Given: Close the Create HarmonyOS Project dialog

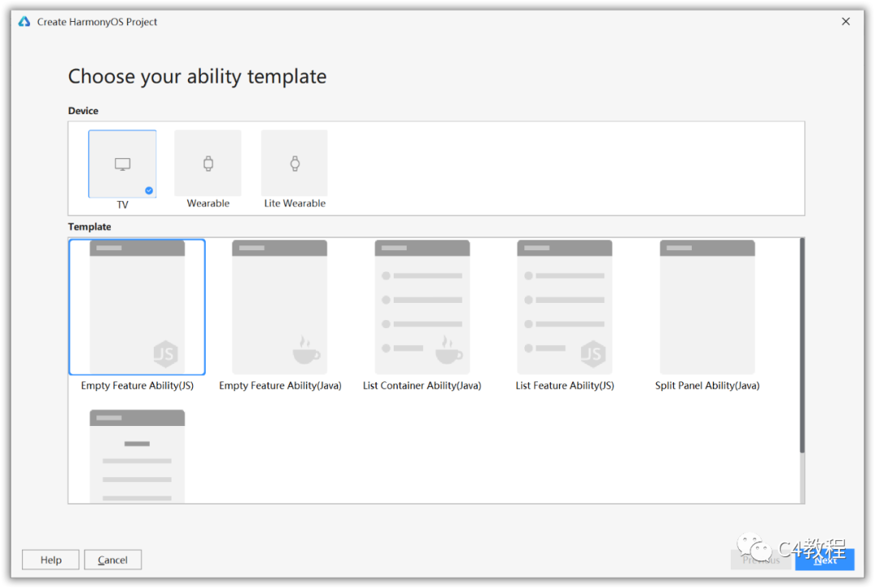Looking at the screenshot, I should (846, 21).
